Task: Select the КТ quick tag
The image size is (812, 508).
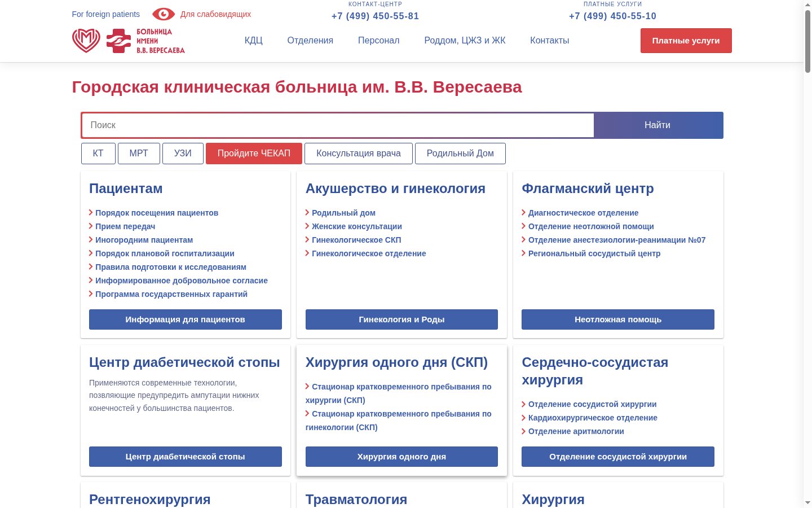Action: pos(98,154)
